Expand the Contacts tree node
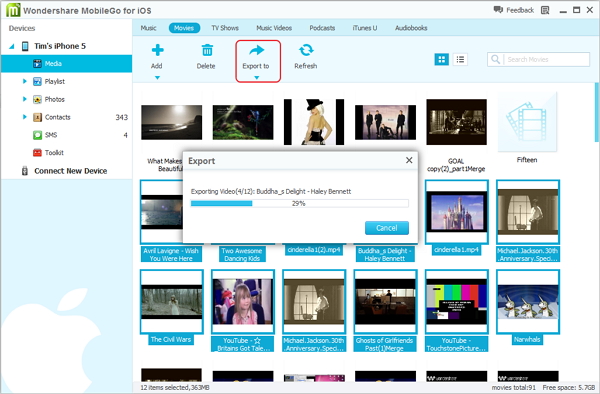 point(24,117)
